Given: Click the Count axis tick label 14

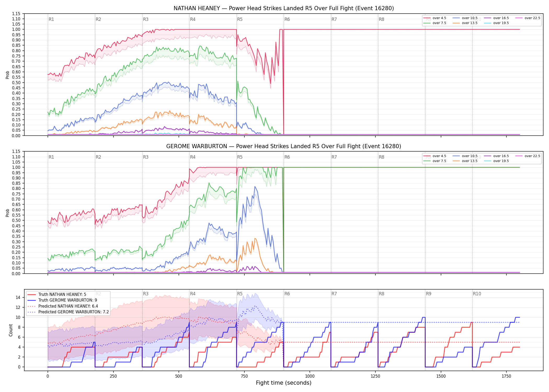Looking at the screenshot, I should [x=18, y=297].
